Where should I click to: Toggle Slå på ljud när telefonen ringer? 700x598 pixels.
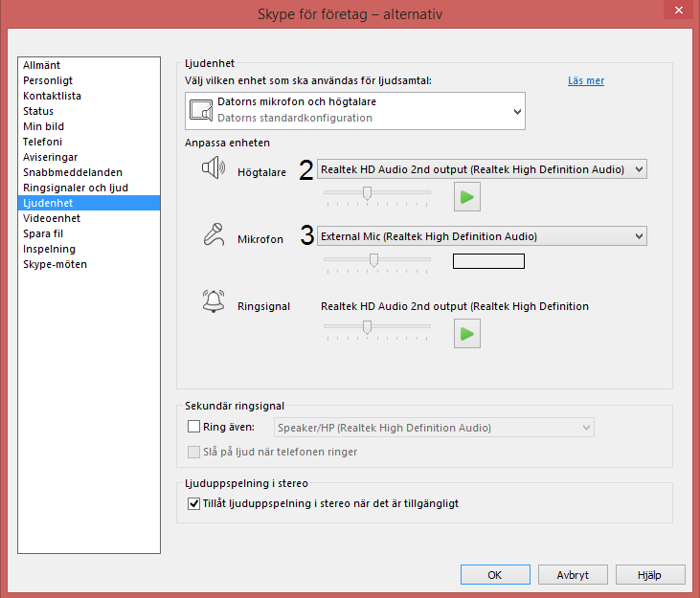193,452
